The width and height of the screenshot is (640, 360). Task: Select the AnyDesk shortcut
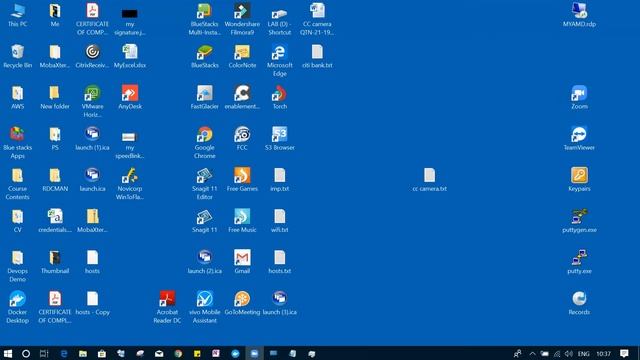(130, 98)
